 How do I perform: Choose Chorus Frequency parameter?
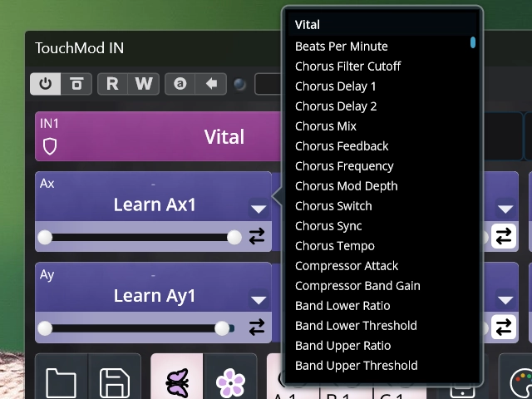point(382,166)
